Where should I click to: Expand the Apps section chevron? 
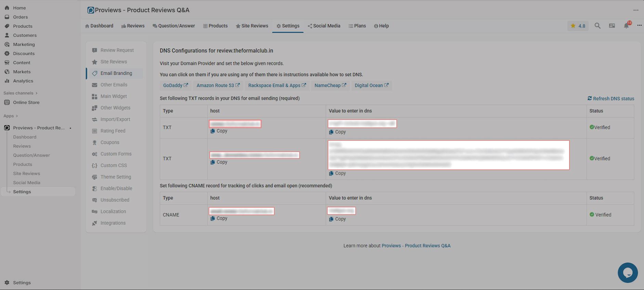pos(16,116)
